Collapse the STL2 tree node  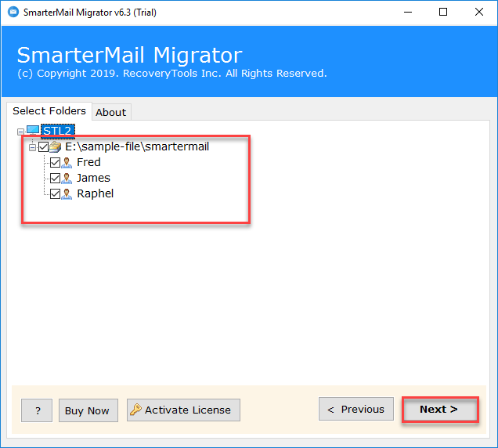pyautogui.click(x=20, y=132)
